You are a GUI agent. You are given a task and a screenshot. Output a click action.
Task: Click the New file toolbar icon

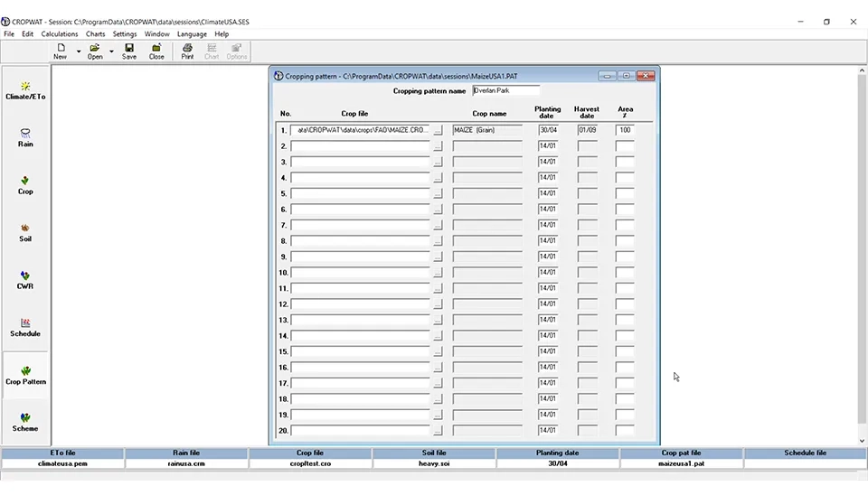point(60,51)
